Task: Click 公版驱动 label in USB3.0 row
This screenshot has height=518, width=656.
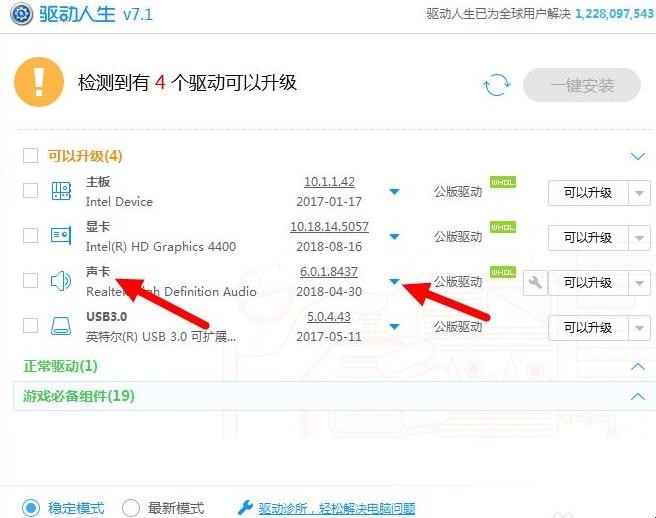Action: (x=458, y=326)
